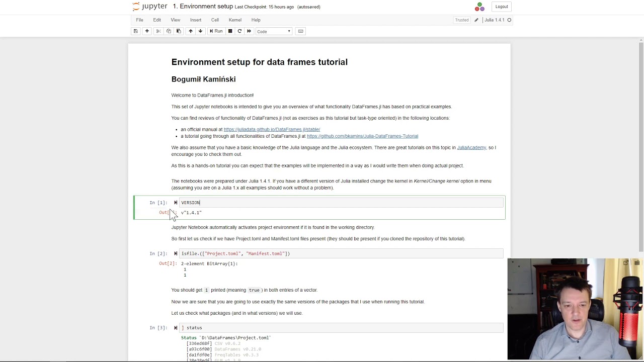Open the JuliaAcademy link
The height and width of the screenshot is (362, 644).
coord(471,147)
